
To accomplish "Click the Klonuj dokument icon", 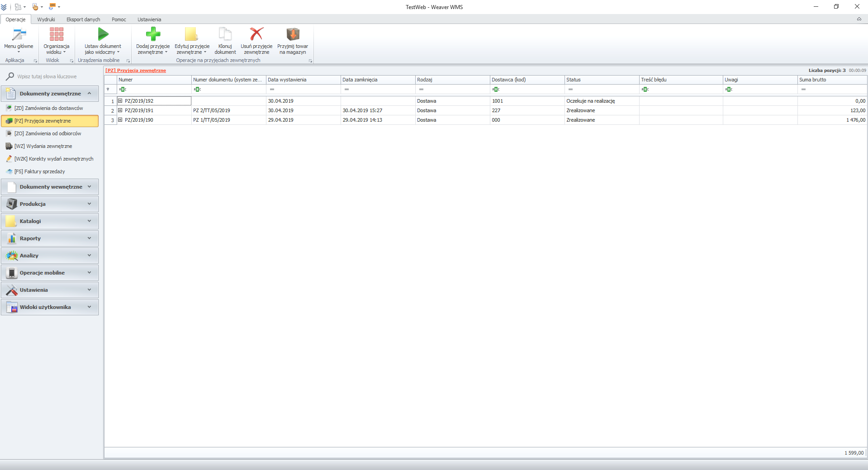I will pyautogui.click(x=225, y=34).
